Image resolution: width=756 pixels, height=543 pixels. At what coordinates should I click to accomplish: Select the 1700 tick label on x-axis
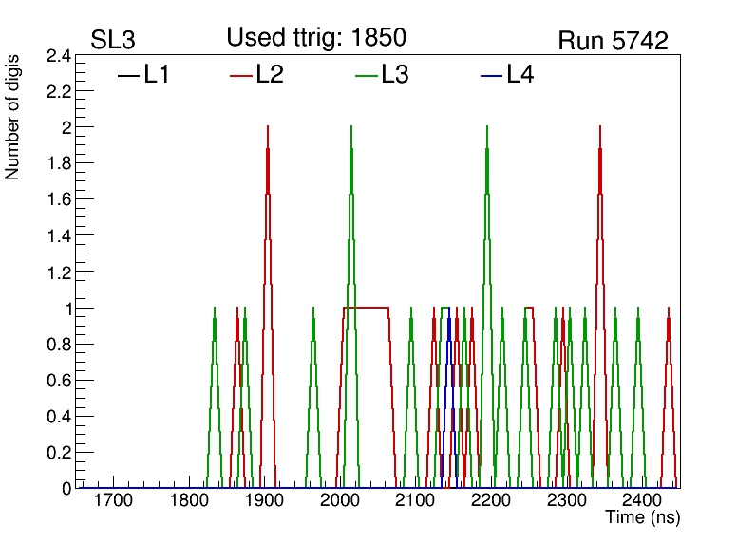coord(113,501)
